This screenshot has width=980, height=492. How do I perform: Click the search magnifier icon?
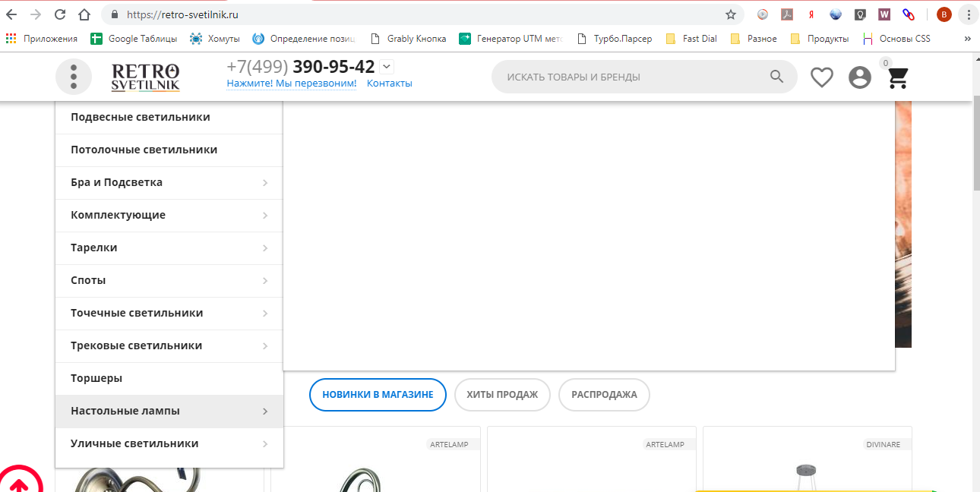(x=776, y=76)
